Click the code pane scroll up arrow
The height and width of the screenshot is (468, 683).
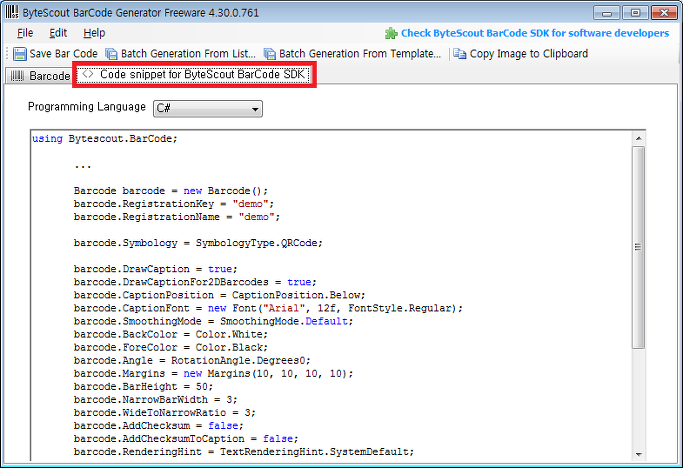click(x=639, y=138)
